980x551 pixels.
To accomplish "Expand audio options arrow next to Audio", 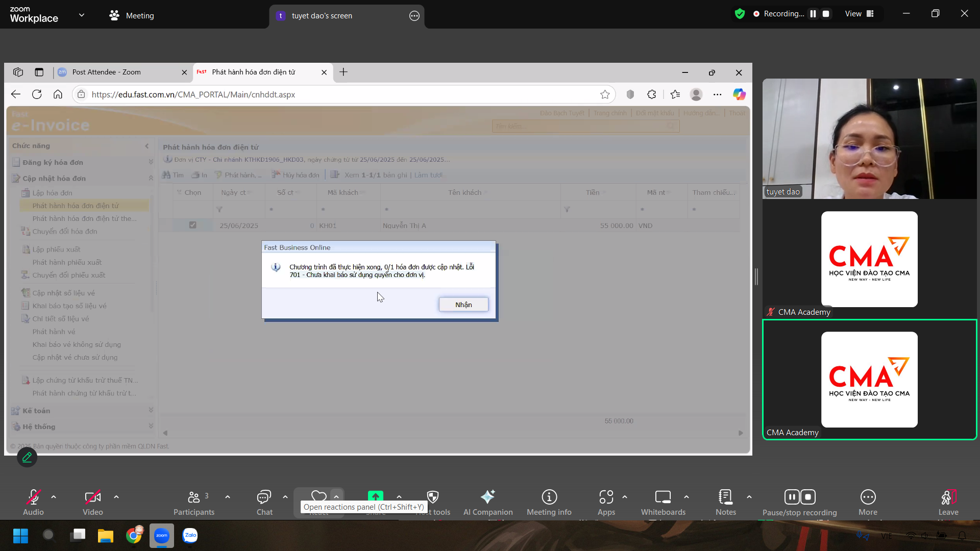I will coord(54,497).
